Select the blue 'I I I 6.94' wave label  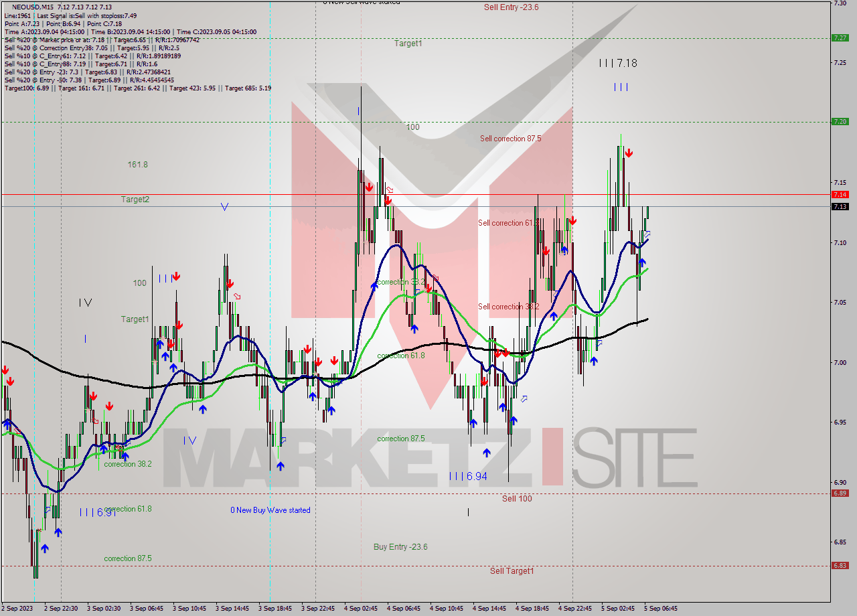[x=468, y=476]
